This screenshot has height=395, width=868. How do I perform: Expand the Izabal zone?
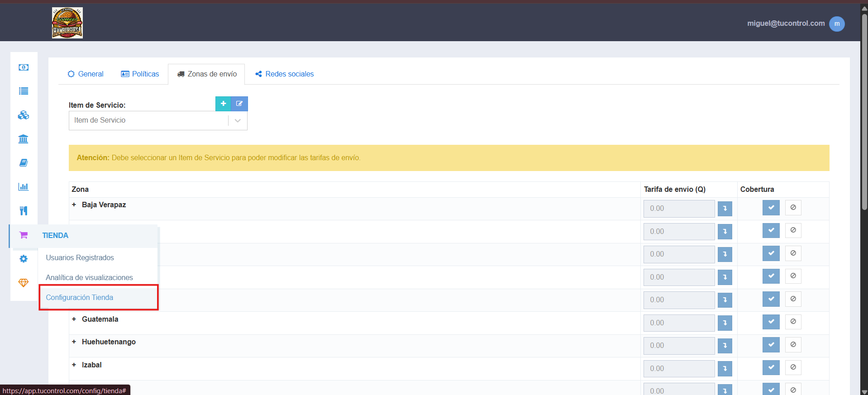coord(74,365)
